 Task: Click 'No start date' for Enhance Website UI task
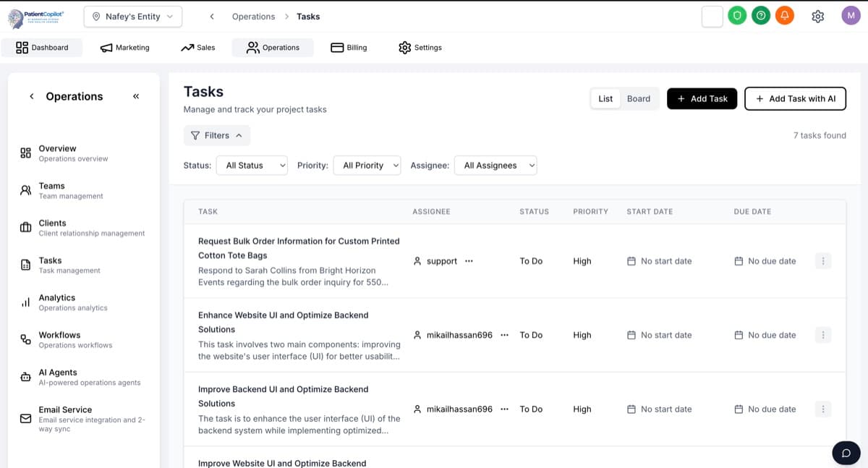pyautogui.click(x=666, y=335)
